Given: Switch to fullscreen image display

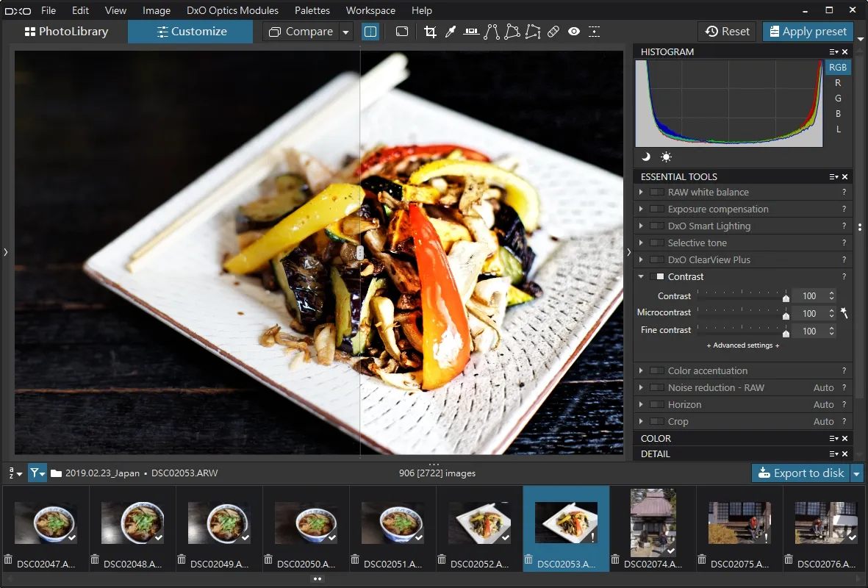Looking at the screenshot, I should tap(402, 32).
